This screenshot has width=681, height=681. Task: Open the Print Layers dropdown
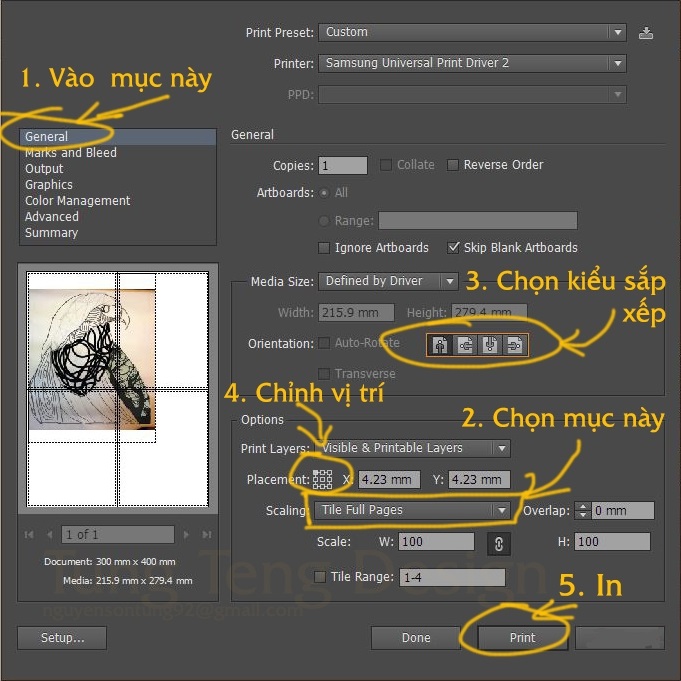[x=413, y=448]
